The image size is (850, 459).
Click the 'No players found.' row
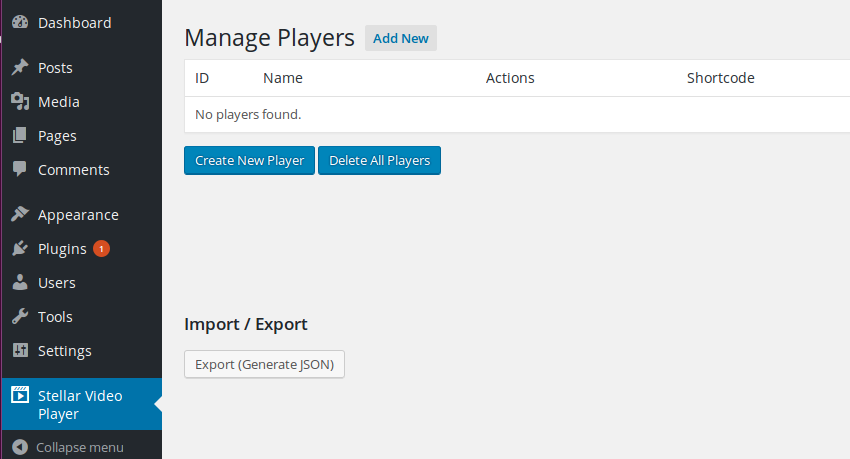(x=517, y=114)
